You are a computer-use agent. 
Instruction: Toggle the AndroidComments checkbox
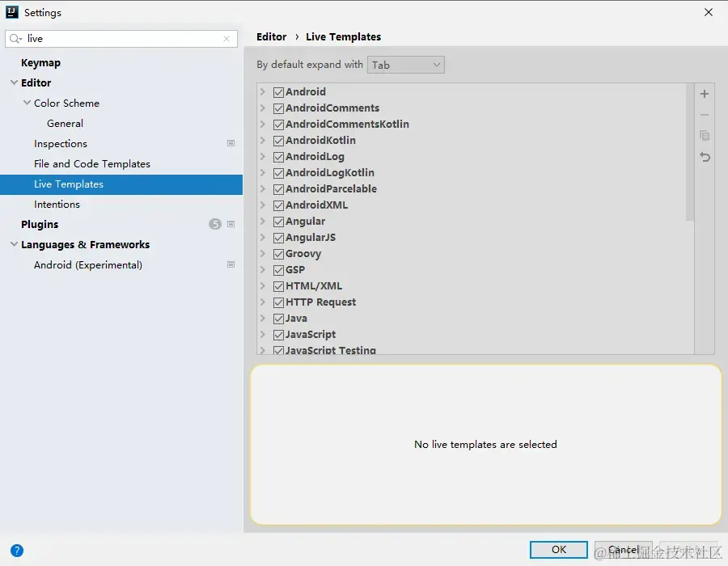pos(278,108)
